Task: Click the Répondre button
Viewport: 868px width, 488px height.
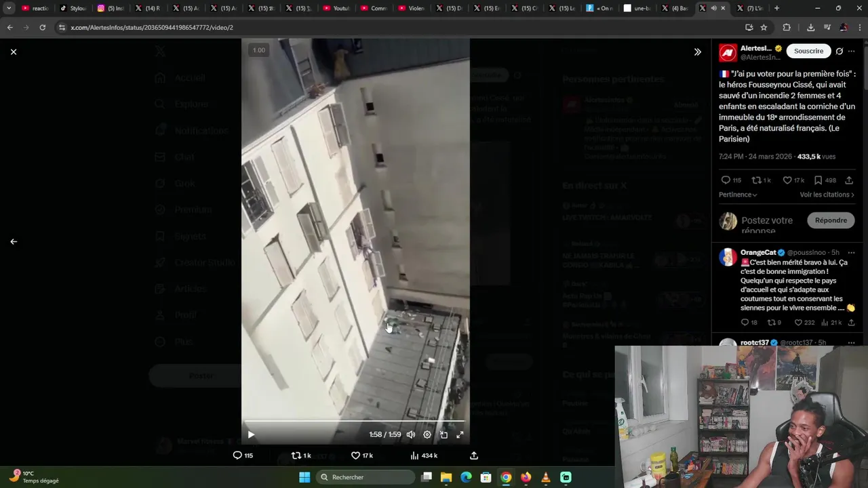Action: point(831,220)
